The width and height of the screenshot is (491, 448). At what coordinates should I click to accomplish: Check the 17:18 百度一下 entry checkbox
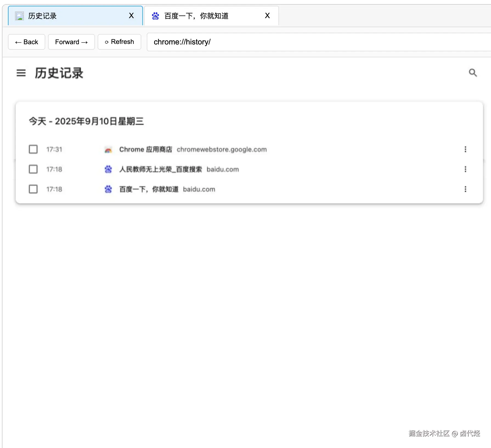tap(33, 189)
